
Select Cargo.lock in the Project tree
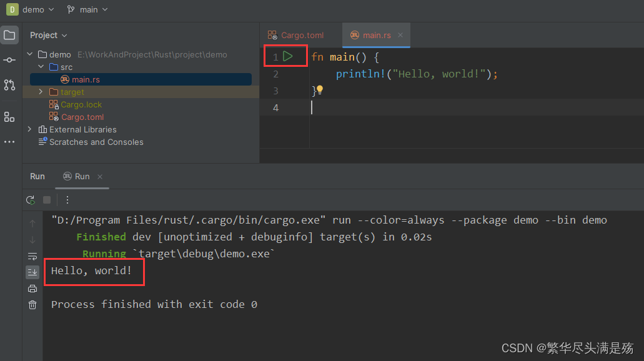pyautogui.click(x=81, y=104)
